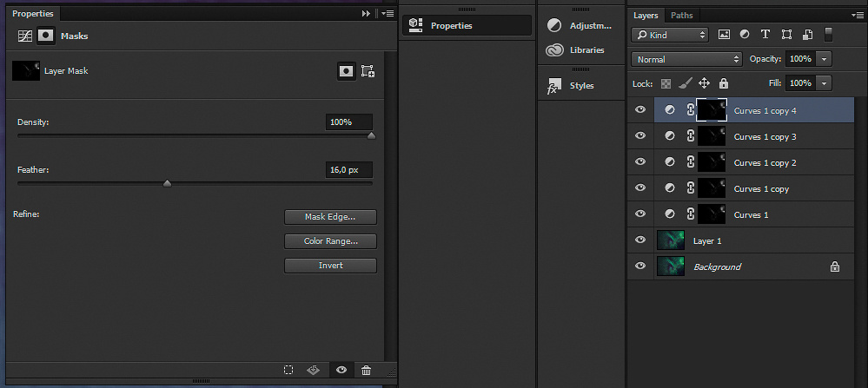Open the collapsed Properties panel icon
Viewport: 868px width, 388px height.
[x=415, y=25]
